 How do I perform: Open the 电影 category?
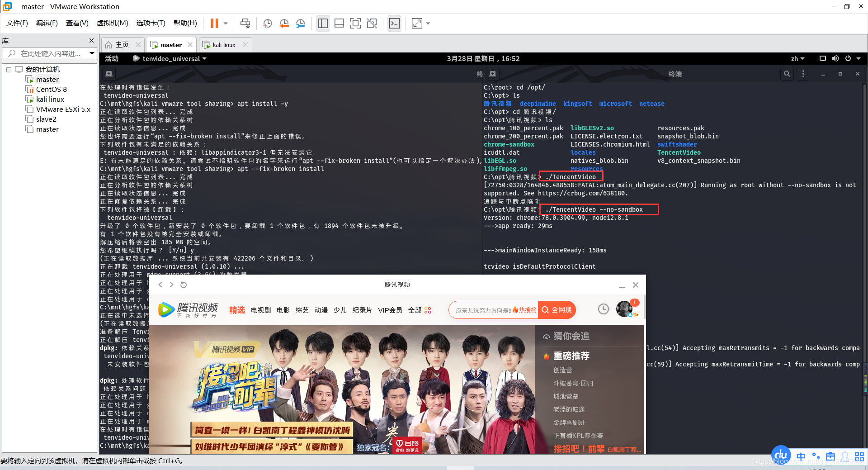283,310
